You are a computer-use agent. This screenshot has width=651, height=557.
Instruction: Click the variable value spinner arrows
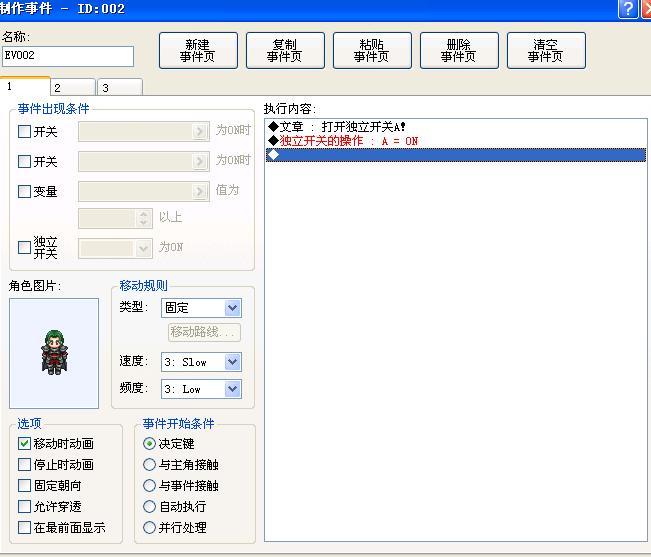tap(143, 218)
